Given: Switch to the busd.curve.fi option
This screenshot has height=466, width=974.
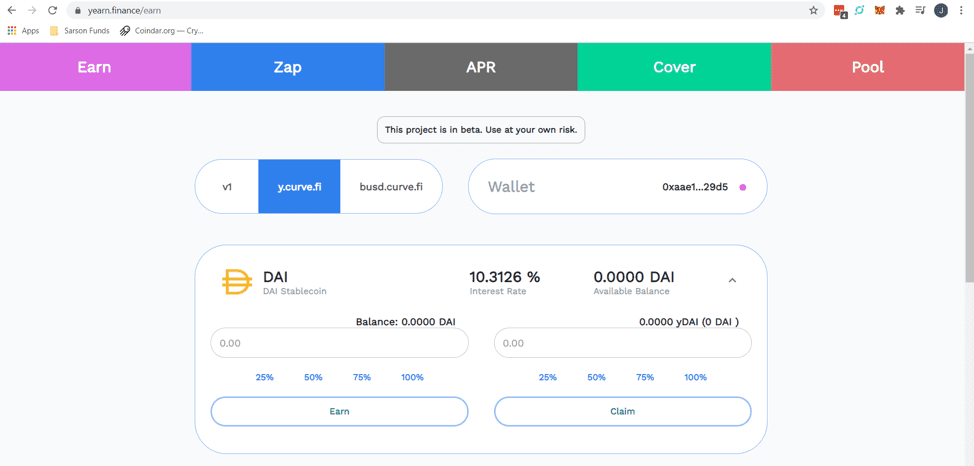Looking at the screenshot, I should click(x=391, y=187).
